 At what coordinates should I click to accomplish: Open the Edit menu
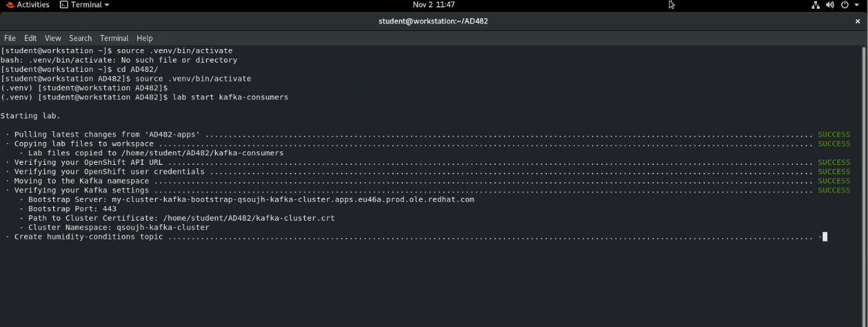30,38
